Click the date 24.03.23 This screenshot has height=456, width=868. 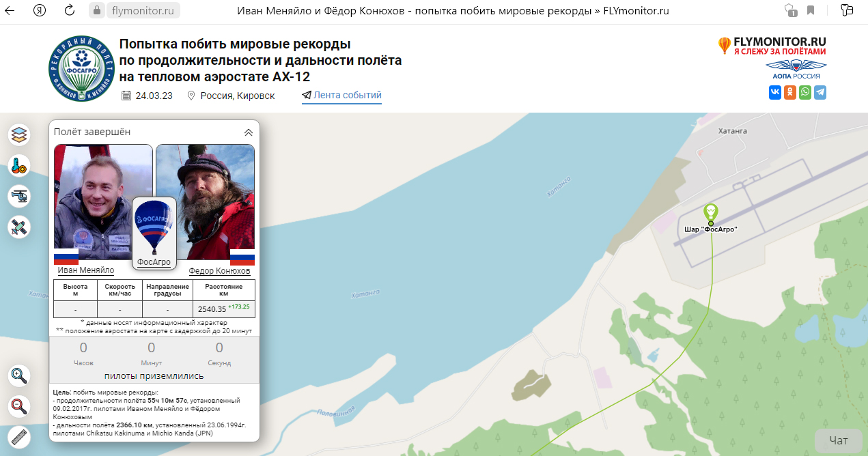coord(153,96)
